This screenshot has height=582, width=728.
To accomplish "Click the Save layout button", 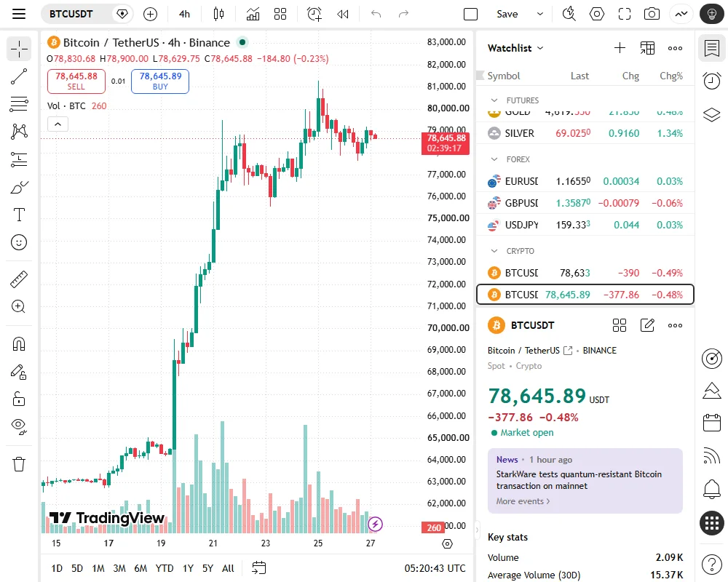I will click(x=507, y=14).
